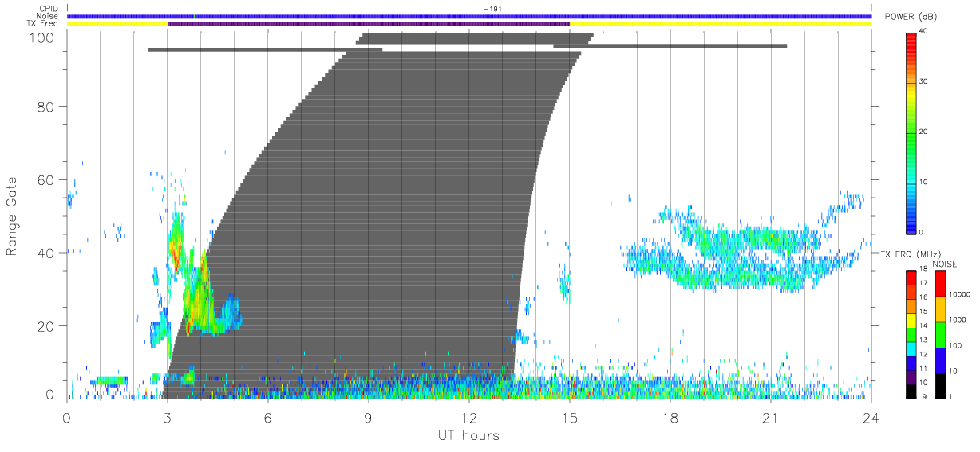Screen dimensions: 980x452
Task: Click the "9" tick on UT hours axis
Action: pyautogui.click(x=369, y=418)
